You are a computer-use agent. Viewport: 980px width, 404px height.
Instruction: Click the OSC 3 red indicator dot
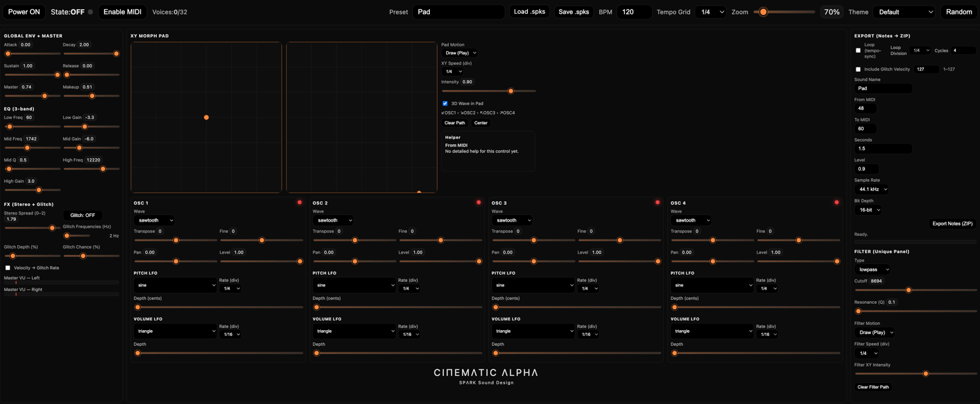tap(658, 203)
